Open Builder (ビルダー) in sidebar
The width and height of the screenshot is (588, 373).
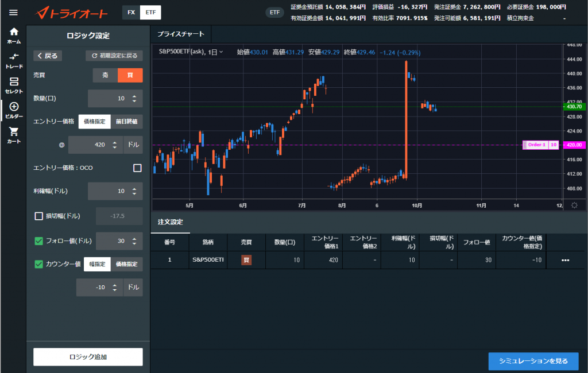[x=14, y=111]
